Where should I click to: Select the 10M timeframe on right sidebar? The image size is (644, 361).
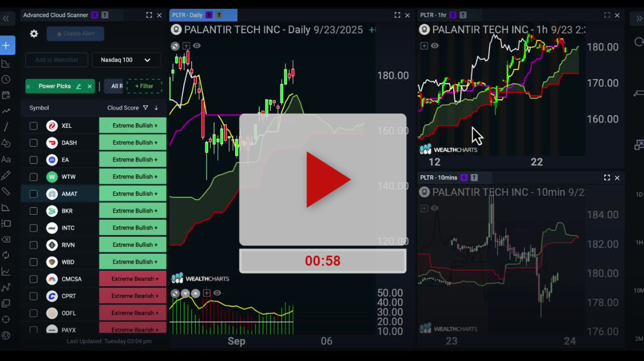639,291
